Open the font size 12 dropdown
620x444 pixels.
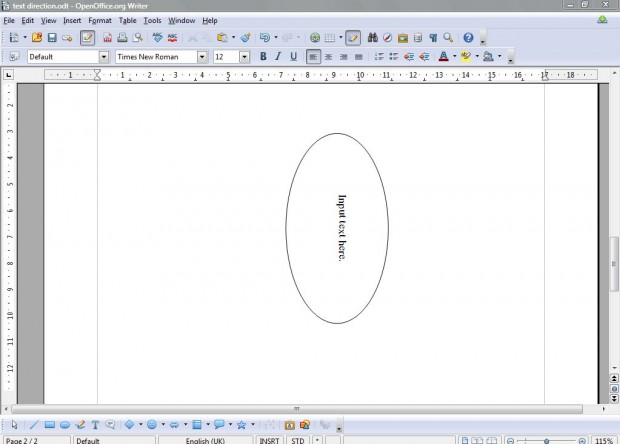coord(245,57)
